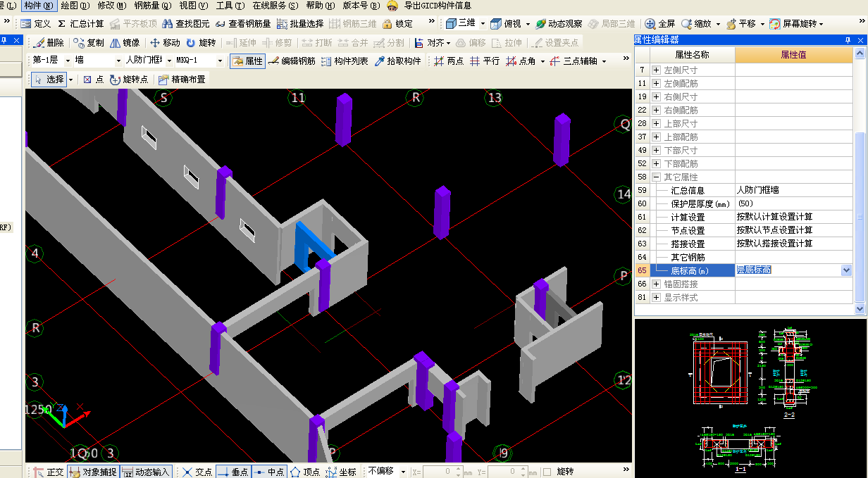Select the 旋转点 rotate point tool
Viewport: 868px width, 478px height.
(x=129, y=80)
